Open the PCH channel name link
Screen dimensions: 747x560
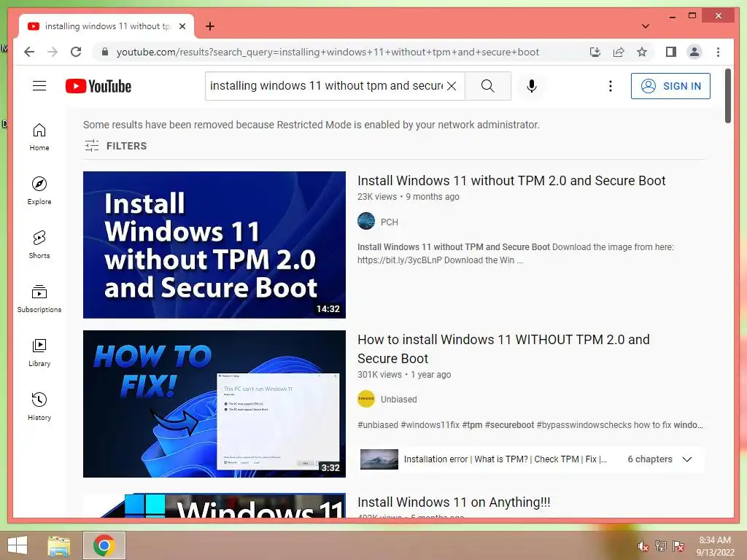coord(390,222)
